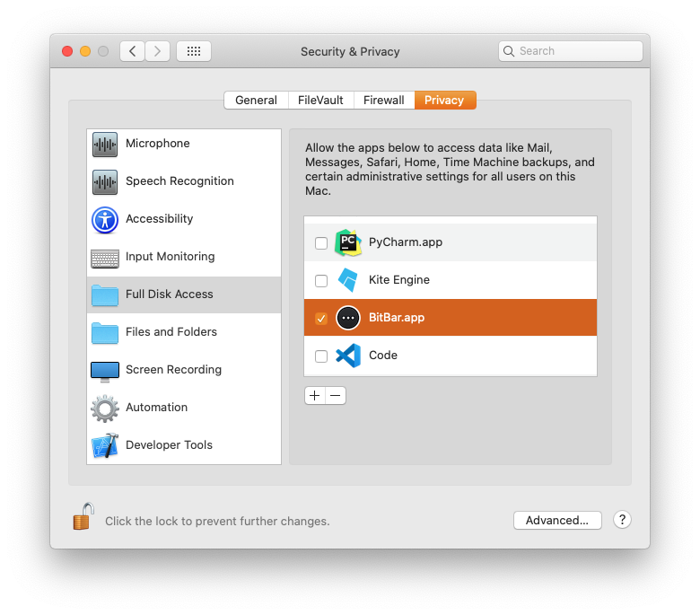
Task: Click the Microphone icon in sidebar
Action: [x=105, y=145]
